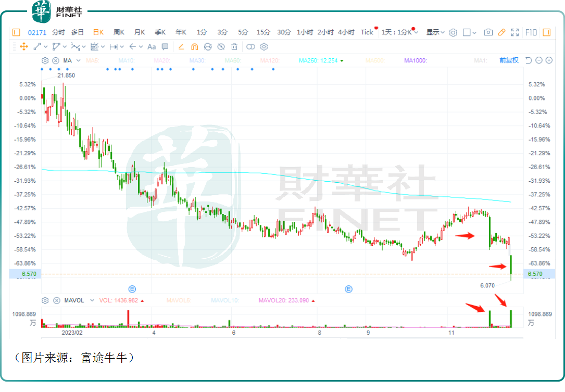Select the Aa text annotation tool
Screen dimensions: 565x392
point(152,46)
